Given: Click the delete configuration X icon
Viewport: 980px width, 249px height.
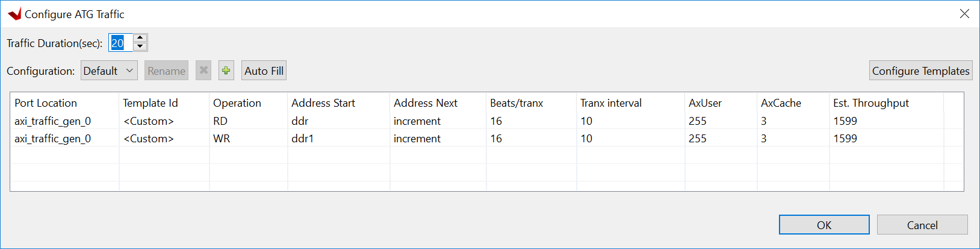Looking at the screenshot, I should 204,71.
